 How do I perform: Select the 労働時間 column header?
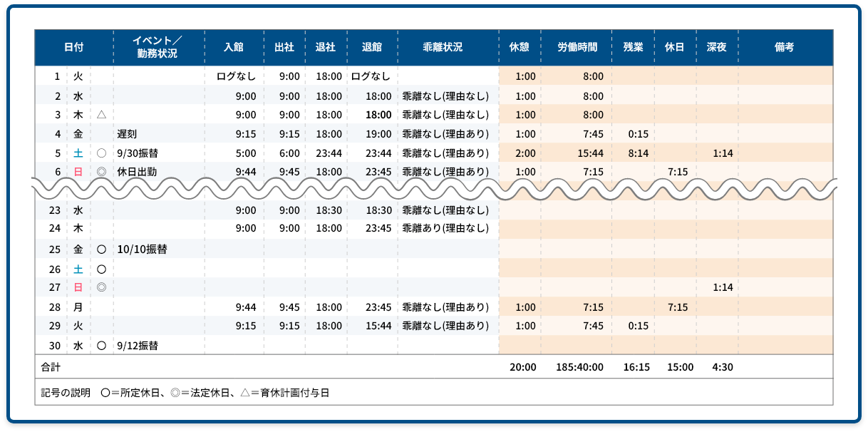coord(577,48)
